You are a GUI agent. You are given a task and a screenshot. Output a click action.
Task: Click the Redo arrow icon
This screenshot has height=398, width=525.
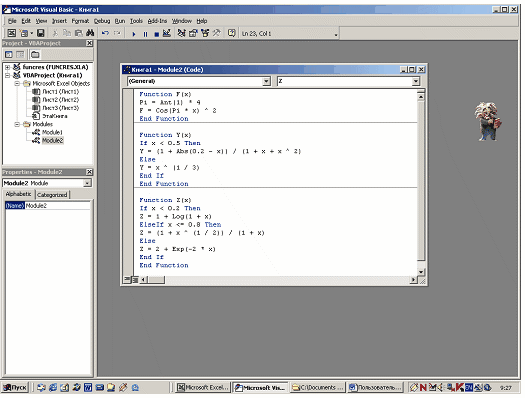tap(117, 33)
